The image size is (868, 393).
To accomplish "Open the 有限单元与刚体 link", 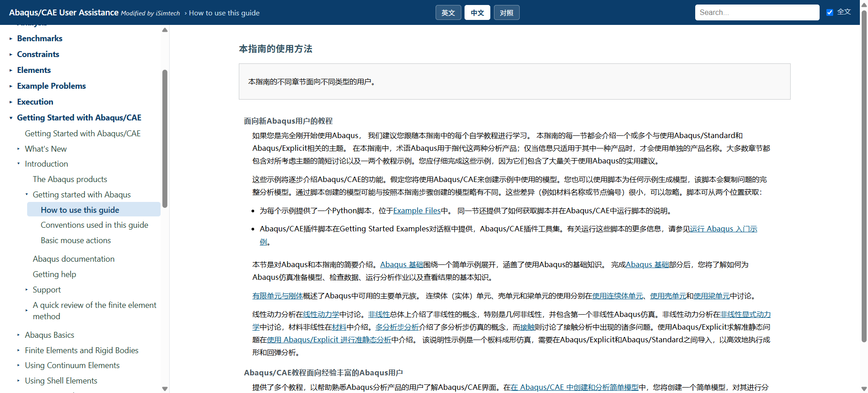I will click(x=277, y=296).
